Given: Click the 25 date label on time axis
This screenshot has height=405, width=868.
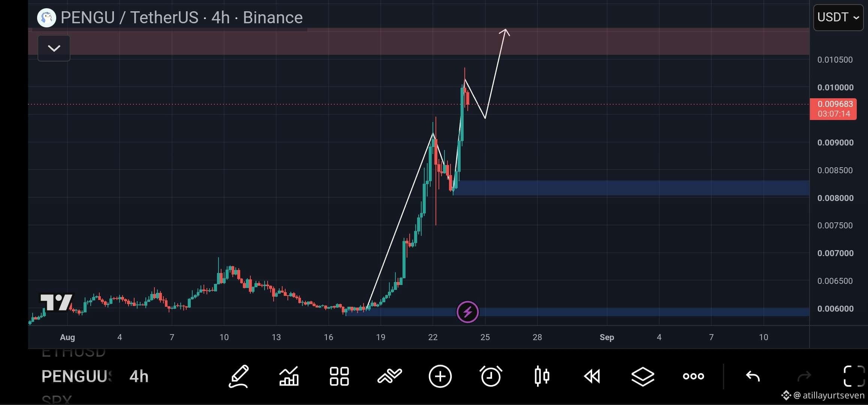Looking at the screenshot, I should [x=485, y=337].
